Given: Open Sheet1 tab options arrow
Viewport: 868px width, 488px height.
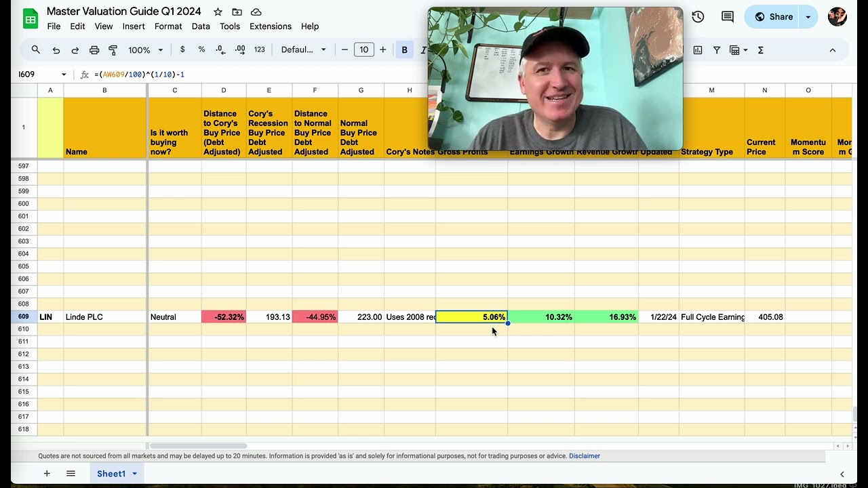Looking at the screenshot, I should [x=134, y=474].
